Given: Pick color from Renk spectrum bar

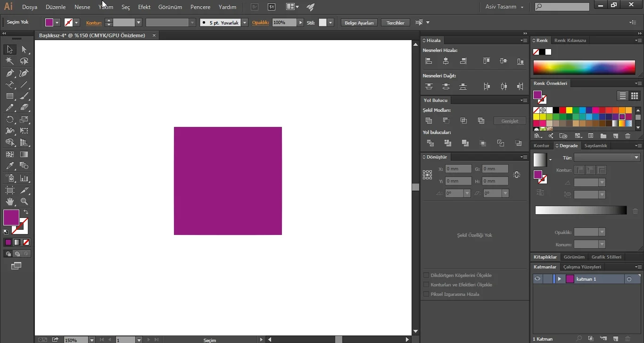Looking at the screenshot, I should point(584,67).
